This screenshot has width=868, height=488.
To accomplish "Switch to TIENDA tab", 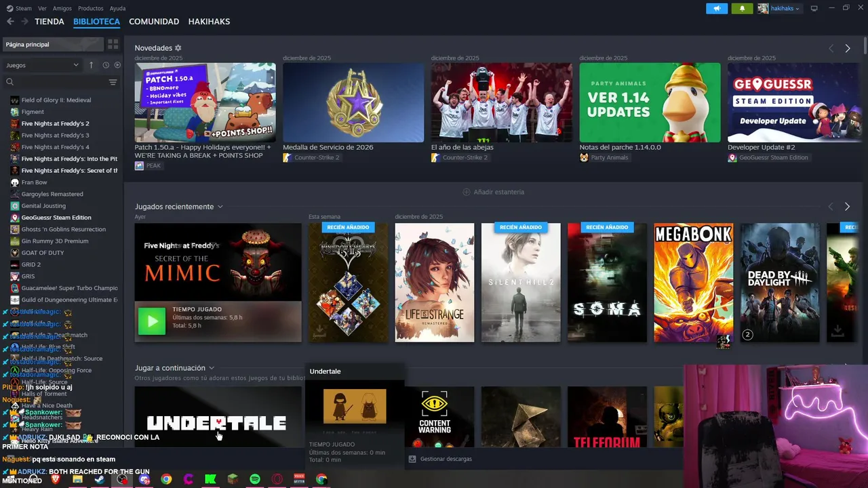I will click(x=50, y=22).
